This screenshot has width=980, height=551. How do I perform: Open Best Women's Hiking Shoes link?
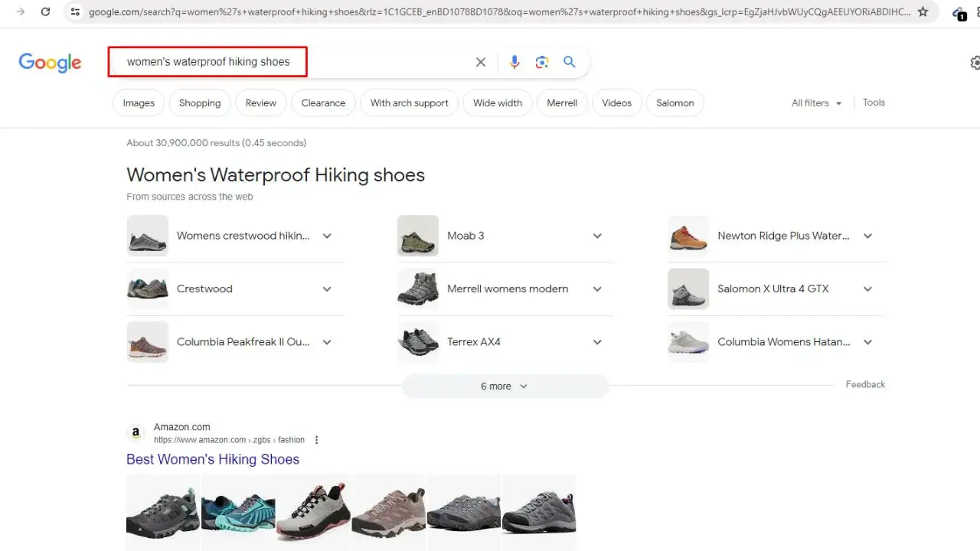click(213, 459)
